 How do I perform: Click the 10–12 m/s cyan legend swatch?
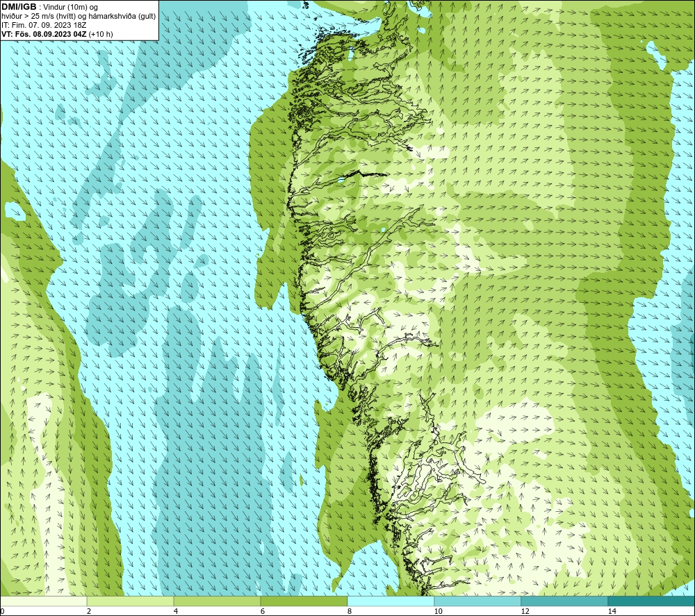(x=478, y=601)
